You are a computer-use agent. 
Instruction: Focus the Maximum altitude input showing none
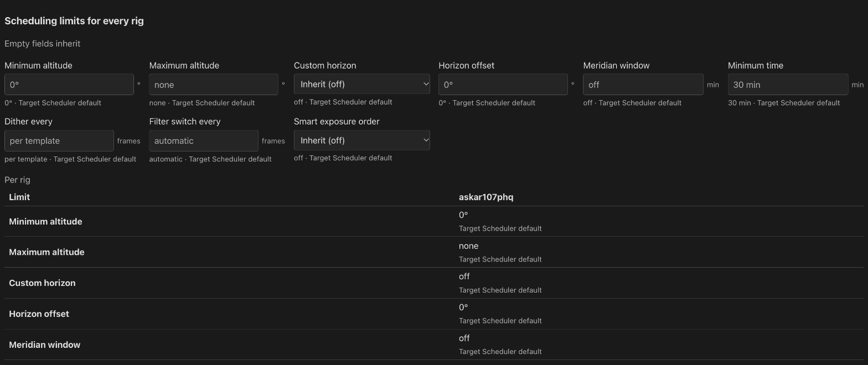click(214, 85)
